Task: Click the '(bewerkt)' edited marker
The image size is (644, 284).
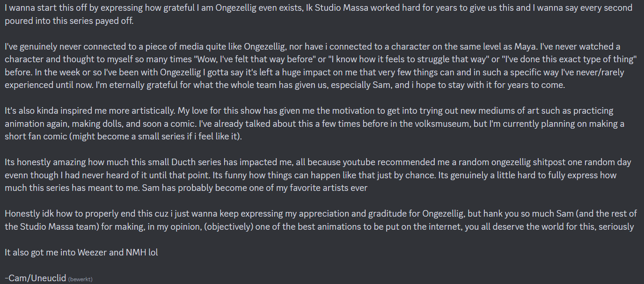Action: pyautogui.click(x=80, y=279)
